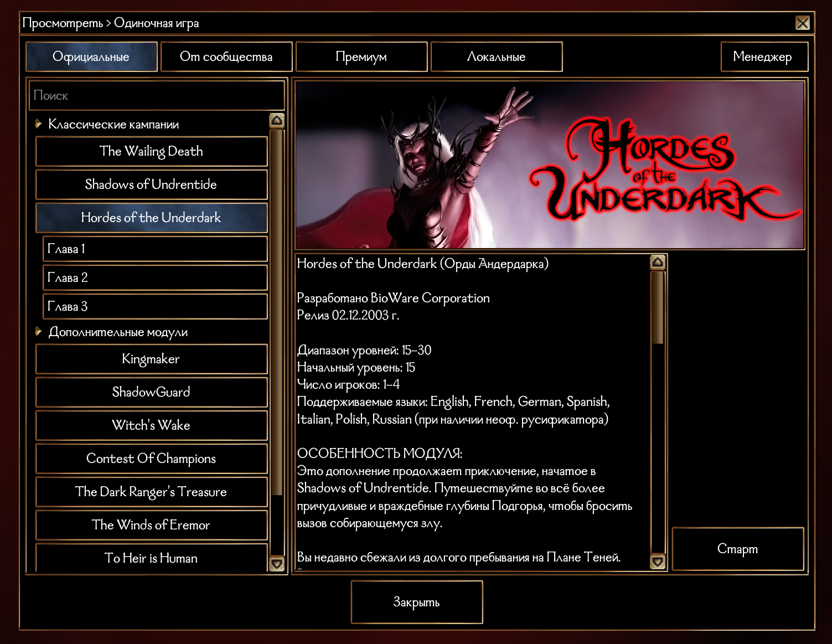Select the Witch's Wake module
The height and width of the screenshot is (644, 832).
click(x=151, y=425)
